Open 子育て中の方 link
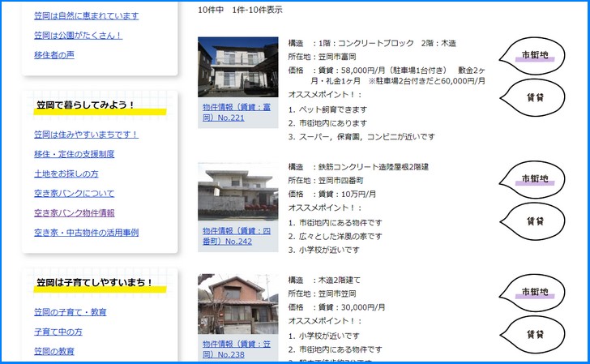 58,332
